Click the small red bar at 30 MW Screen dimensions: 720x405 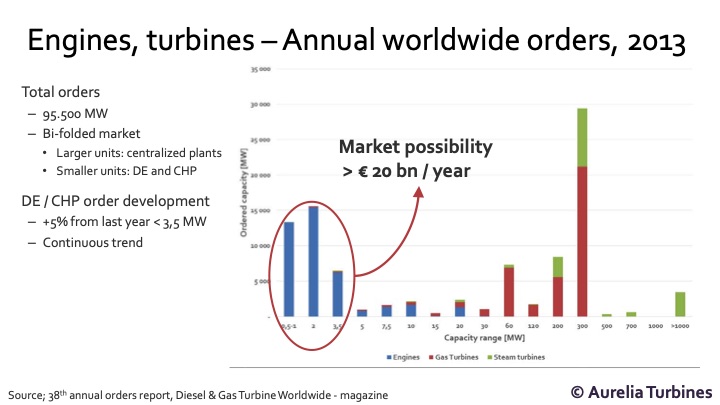point(484,313)
